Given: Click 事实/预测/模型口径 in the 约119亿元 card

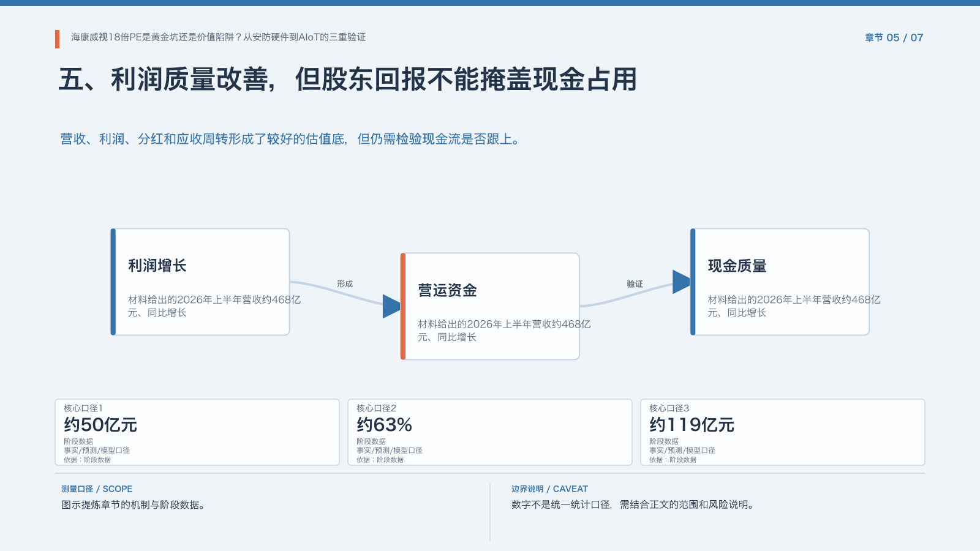Looking at the screenshot, I should [682, 451].
